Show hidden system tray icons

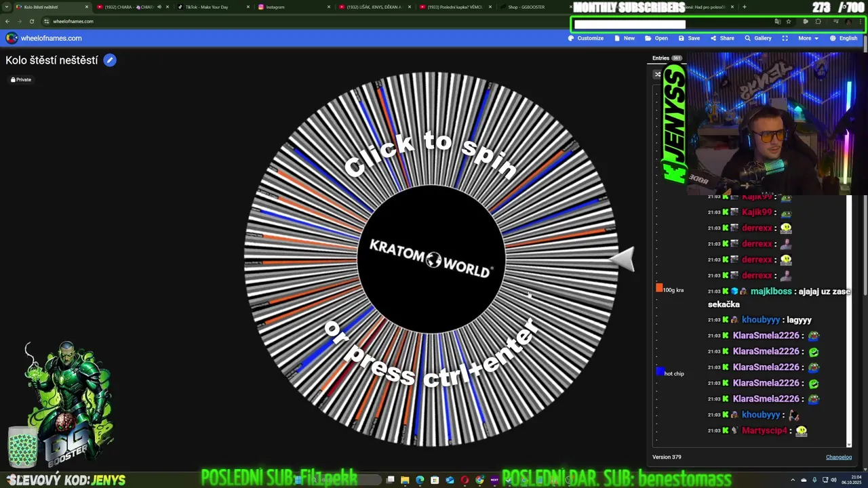coord(794,480)
